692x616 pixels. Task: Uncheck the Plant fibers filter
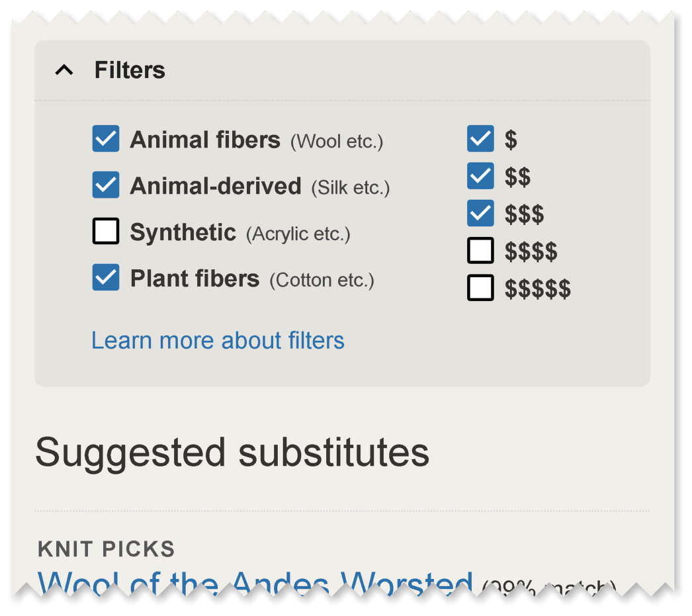tap(106, 279)
